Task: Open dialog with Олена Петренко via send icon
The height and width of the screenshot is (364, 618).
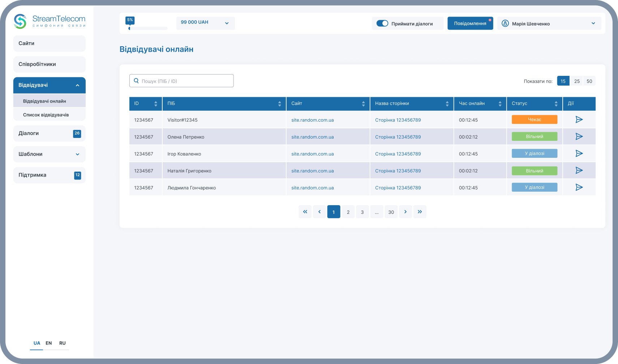Action: click(x=579, y=136)
